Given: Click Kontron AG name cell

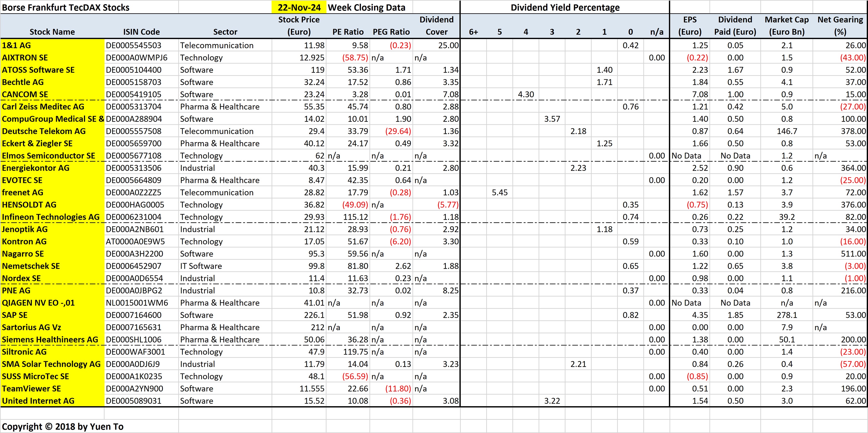Looking at the screenshot, I should point(52,241).
